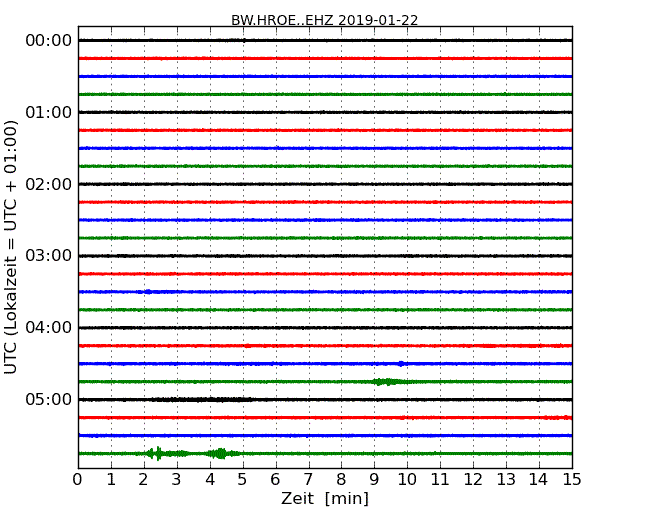Click the green burst near minute 4.3
This screenshot has height=520, width=650.
[x=221, y=453]
